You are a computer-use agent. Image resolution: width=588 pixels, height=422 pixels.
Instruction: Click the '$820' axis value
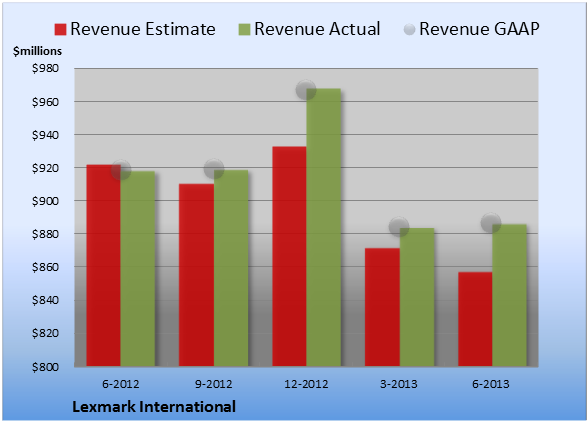45,333
